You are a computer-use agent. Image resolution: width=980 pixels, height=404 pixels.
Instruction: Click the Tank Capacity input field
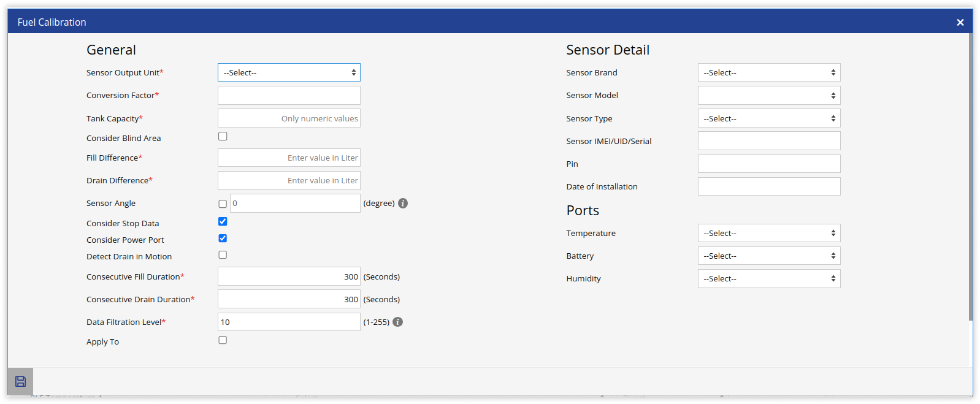click(289, 118)
